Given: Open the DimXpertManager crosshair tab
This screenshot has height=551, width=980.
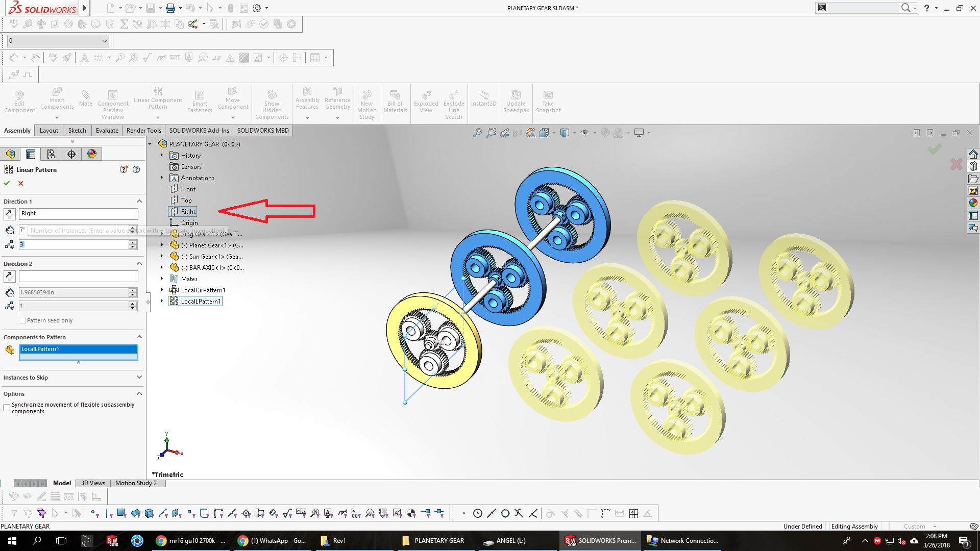Looking at the screenshot, I should coord(71,154).
